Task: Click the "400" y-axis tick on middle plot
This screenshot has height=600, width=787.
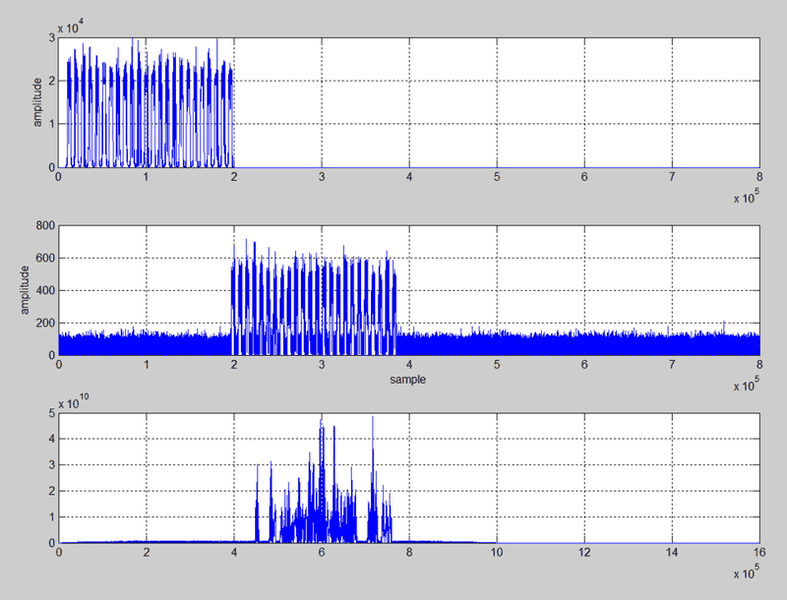Action: coord(44,291)
